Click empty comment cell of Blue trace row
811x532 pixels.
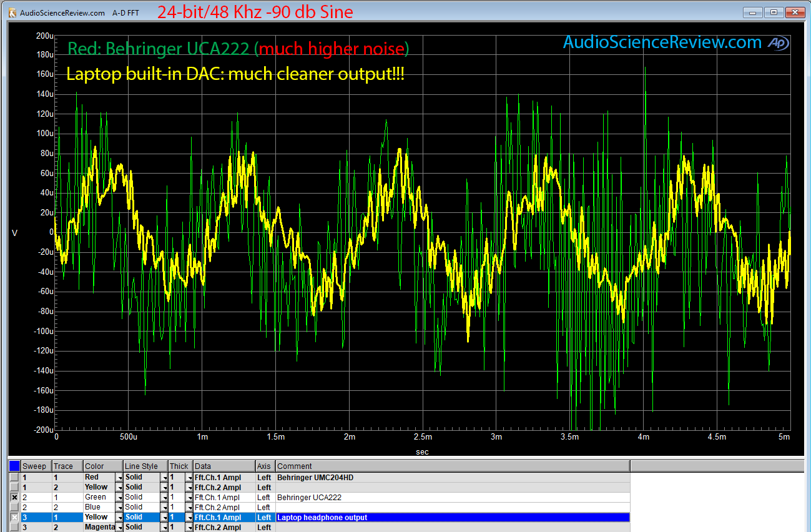pyautogui.click(x=453, y=507)
